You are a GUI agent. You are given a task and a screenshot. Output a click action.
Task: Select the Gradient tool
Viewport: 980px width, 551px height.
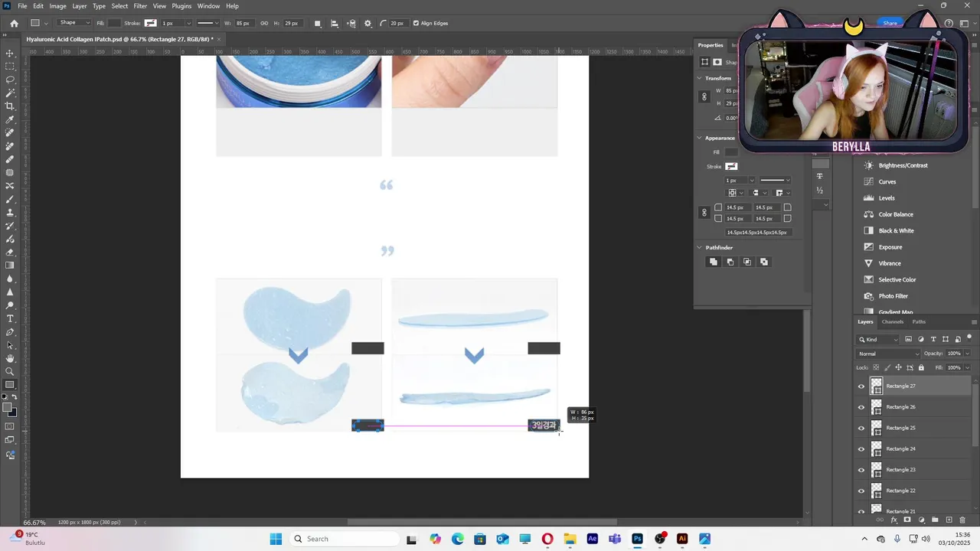click(10, 266)
